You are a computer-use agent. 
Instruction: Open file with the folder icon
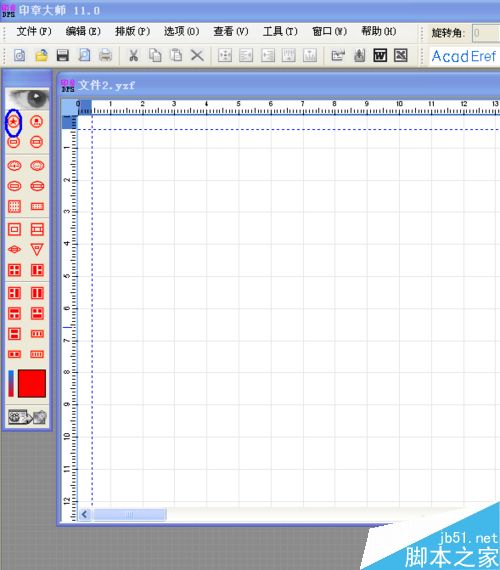[41, 55]
